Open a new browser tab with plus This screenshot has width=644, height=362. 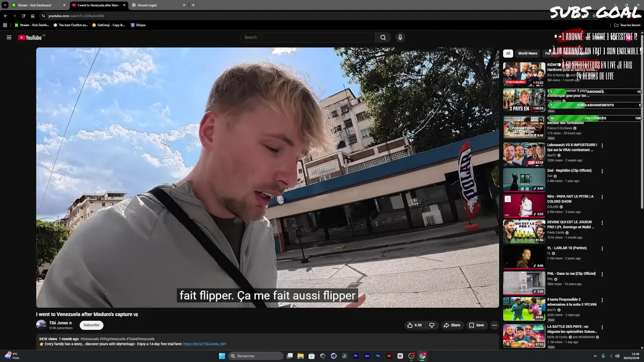click(x=193, y=5)
